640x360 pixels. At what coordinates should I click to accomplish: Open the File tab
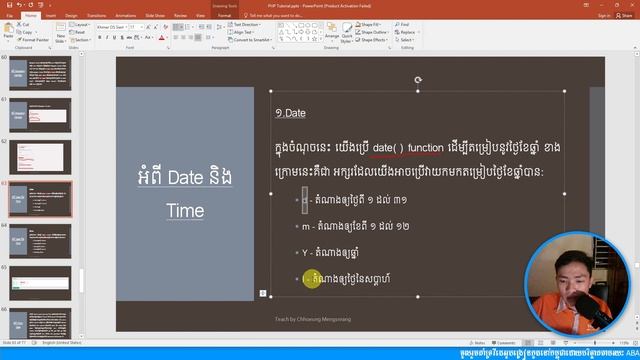tap(9, 16)
